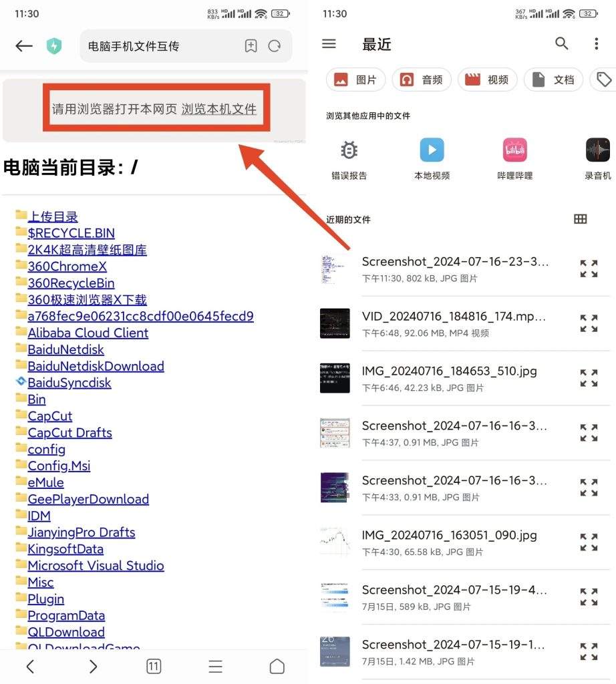The image size is (616, 684).
Task: Open QLDownload folder link
Action: click(66, 632)
